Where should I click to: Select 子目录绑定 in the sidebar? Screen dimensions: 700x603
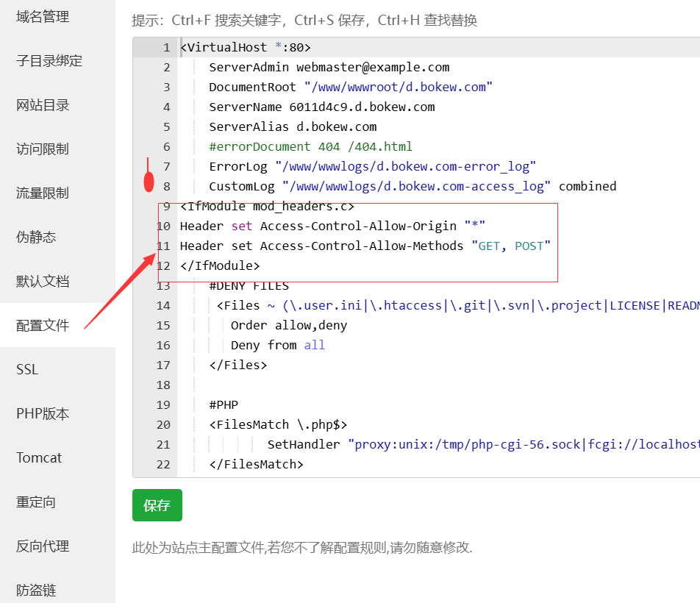pos(49,61)
